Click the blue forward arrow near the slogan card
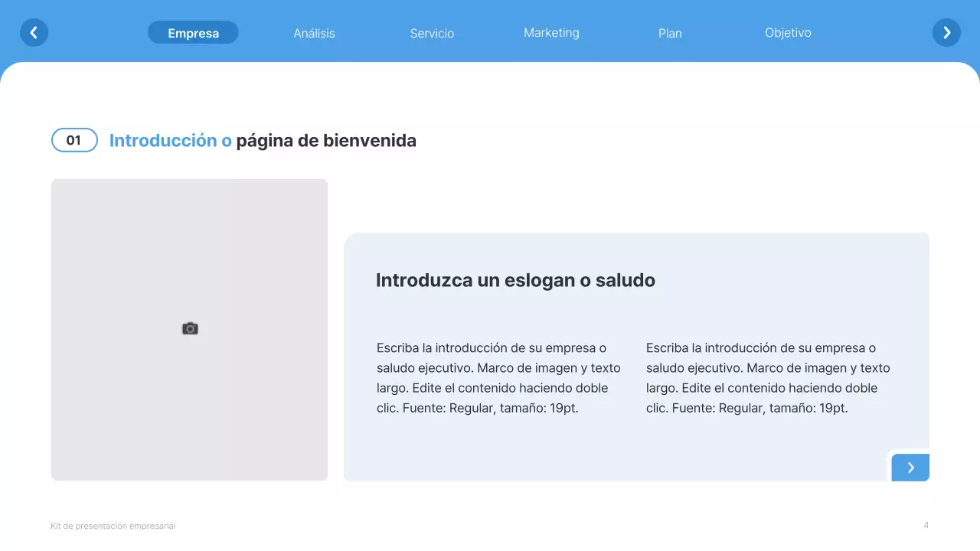This screenshot has width=980, height=551. point(910,467)
